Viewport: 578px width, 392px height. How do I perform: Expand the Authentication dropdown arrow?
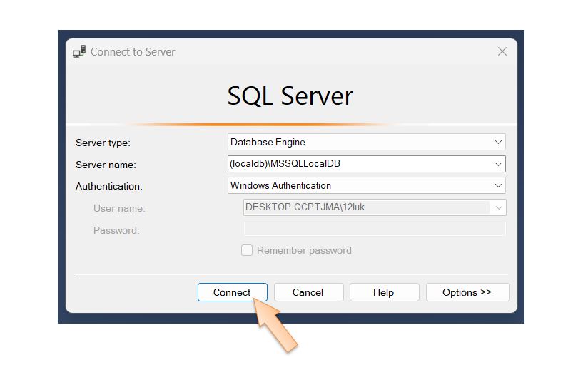pos(498,185)
